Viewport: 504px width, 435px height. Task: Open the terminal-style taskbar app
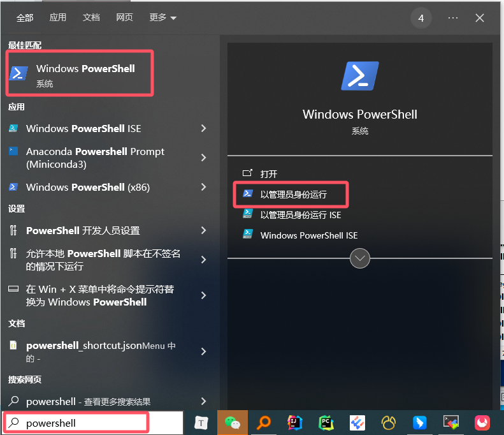[451, 422]
